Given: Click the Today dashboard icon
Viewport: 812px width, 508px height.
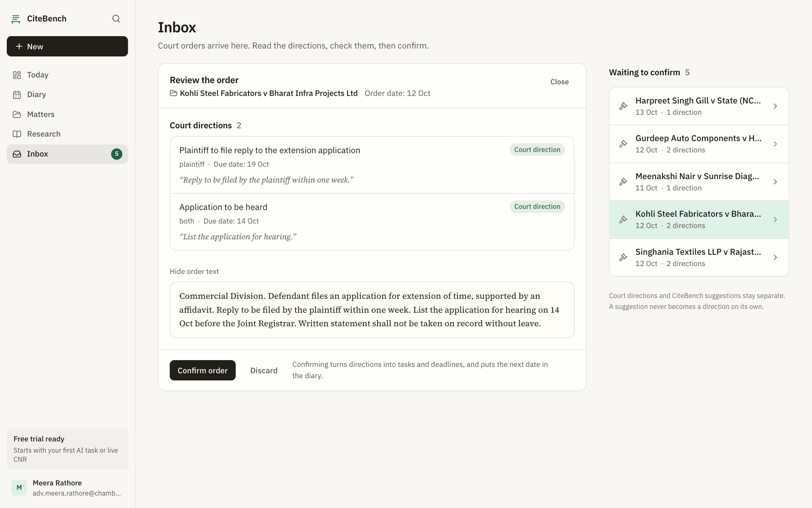Looking at the screenshot, I should [17, 75].
